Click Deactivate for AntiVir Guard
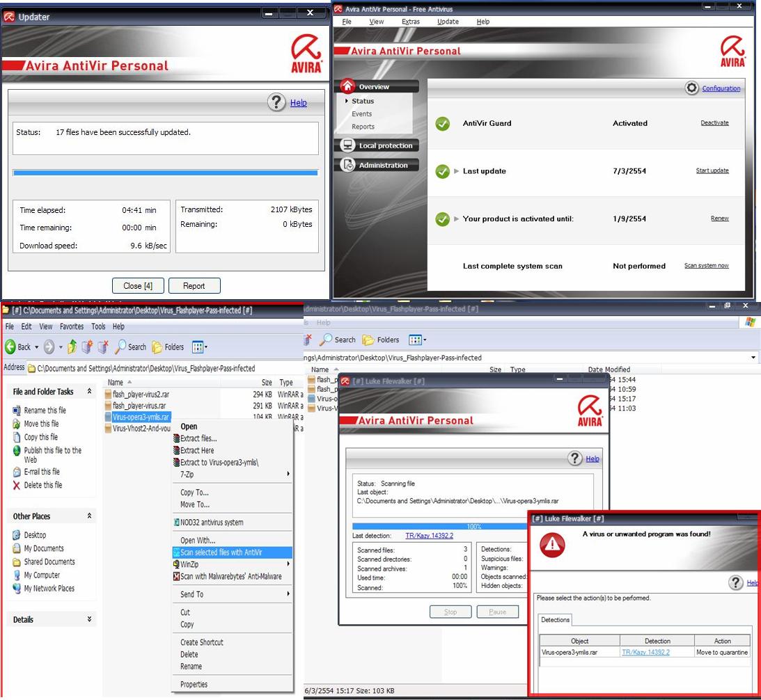Screen dimensions: 761x700 point(714,122)
